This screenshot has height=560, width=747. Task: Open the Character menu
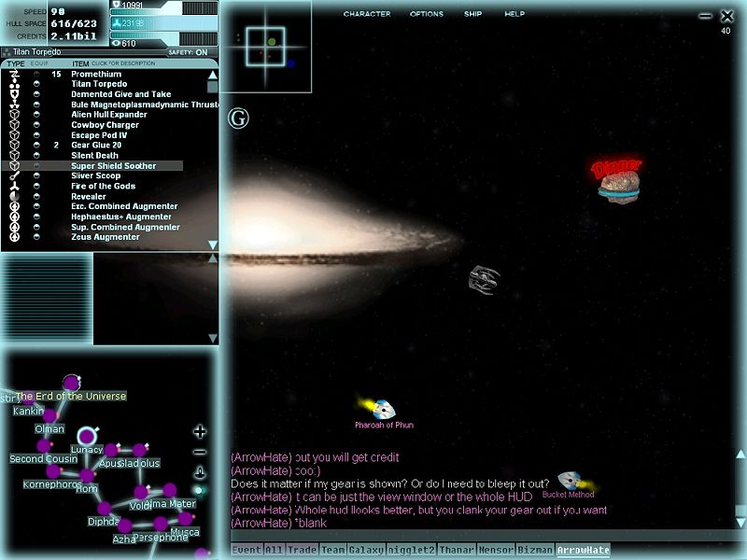point(367,15)
